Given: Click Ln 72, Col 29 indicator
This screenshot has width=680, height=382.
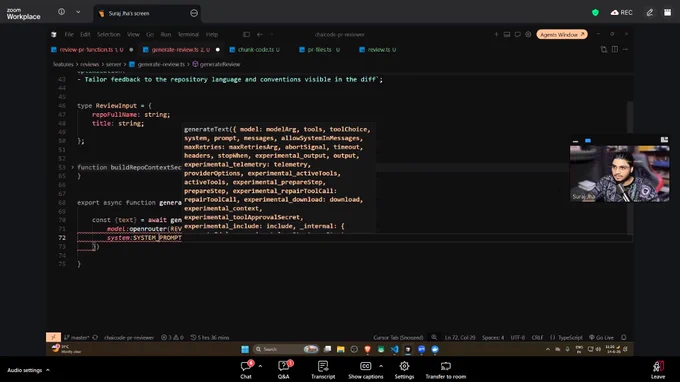Looking at the screenshot, I should click(460, 337).
